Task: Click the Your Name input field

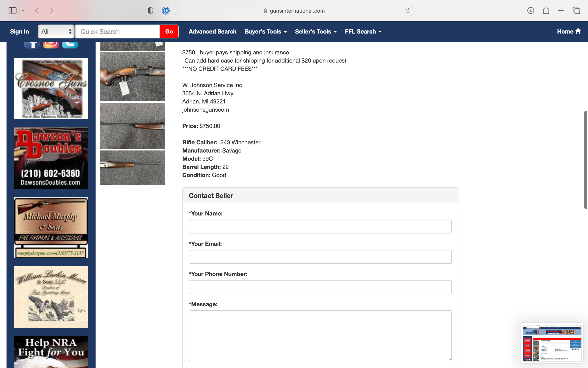Action: (320, 227)
